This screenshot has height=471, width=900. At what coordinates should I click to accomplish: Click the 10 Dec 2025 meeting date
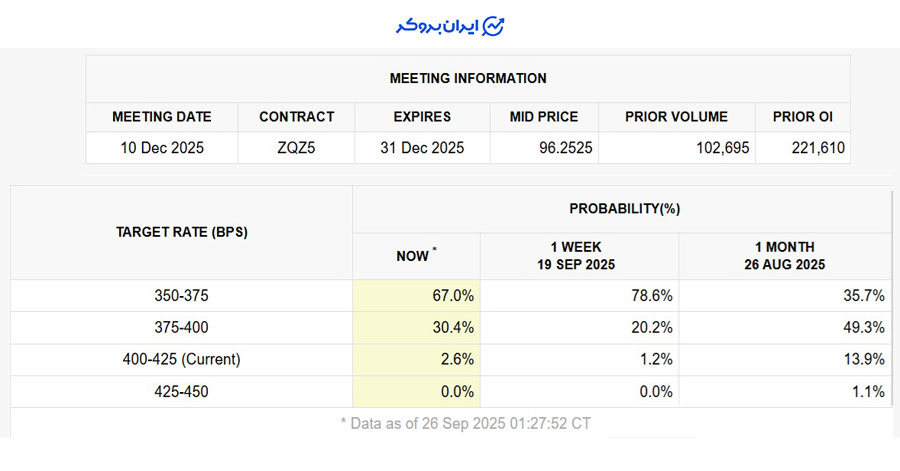pos(161,148)
